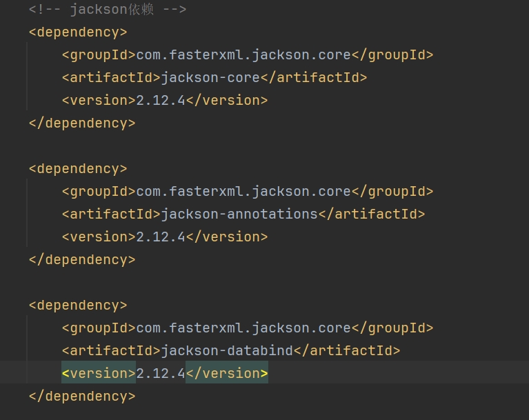Image resolution: width=529 pixels, height=420 pixels.
Task: Click version 2.12.4 under jackson-core
Action: coord(160,100)
